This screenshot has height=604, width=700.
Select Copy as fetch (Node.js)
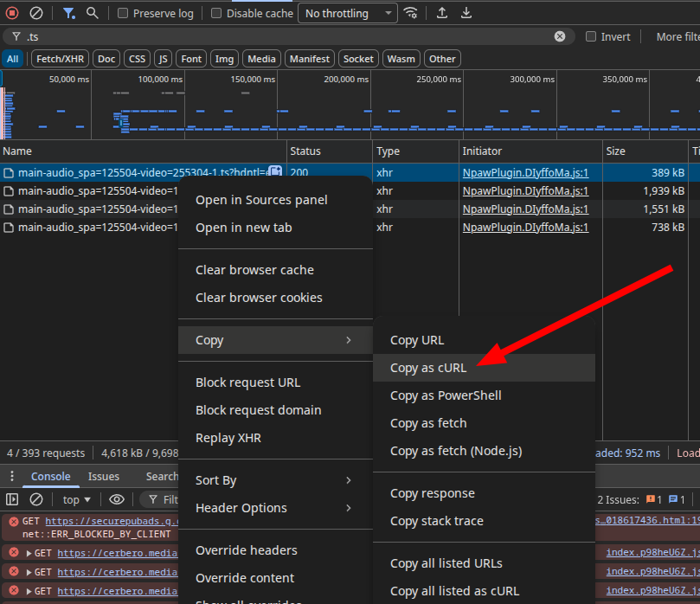(456, 451)
